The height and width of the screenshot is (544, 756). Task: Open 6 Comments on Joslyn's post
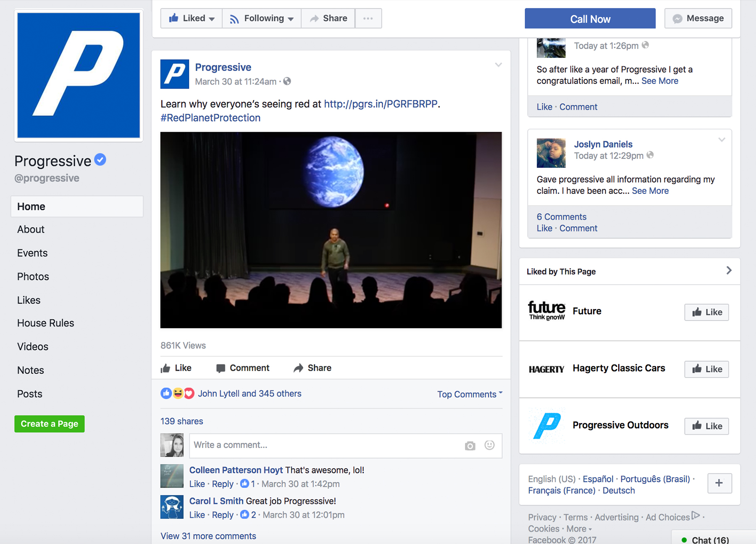pyautogui.click(x=562, y=217)
